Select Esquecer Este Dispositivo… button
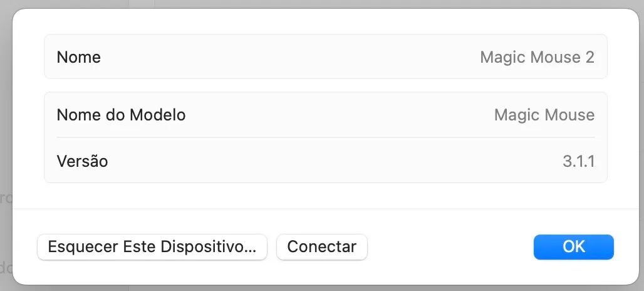This screenshot has height=291, width=644. [x=152, y=247]
